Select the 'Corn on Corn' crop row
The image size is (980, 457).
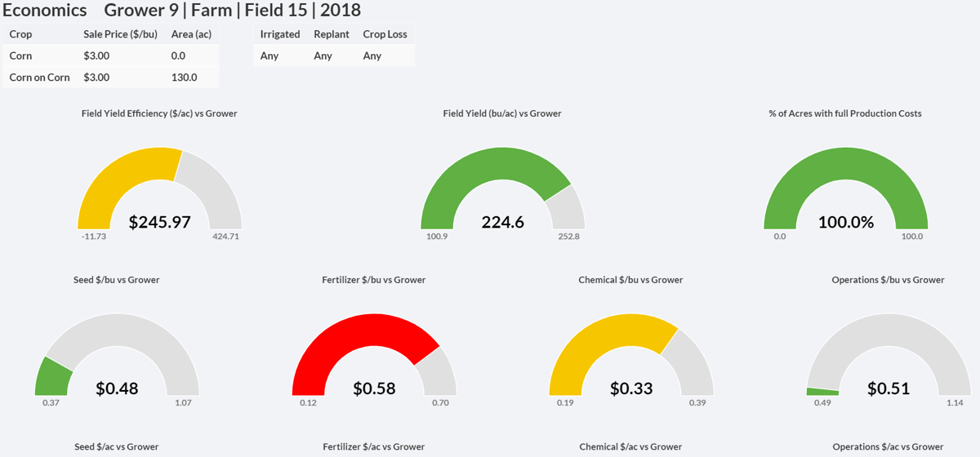pos(39,78)
